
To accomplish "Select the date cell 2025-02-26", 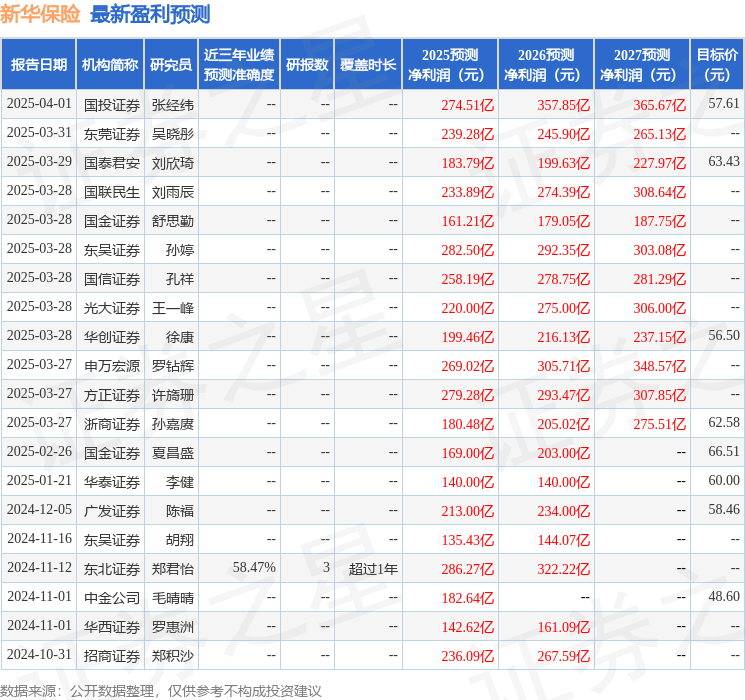I will pos(39,451).
